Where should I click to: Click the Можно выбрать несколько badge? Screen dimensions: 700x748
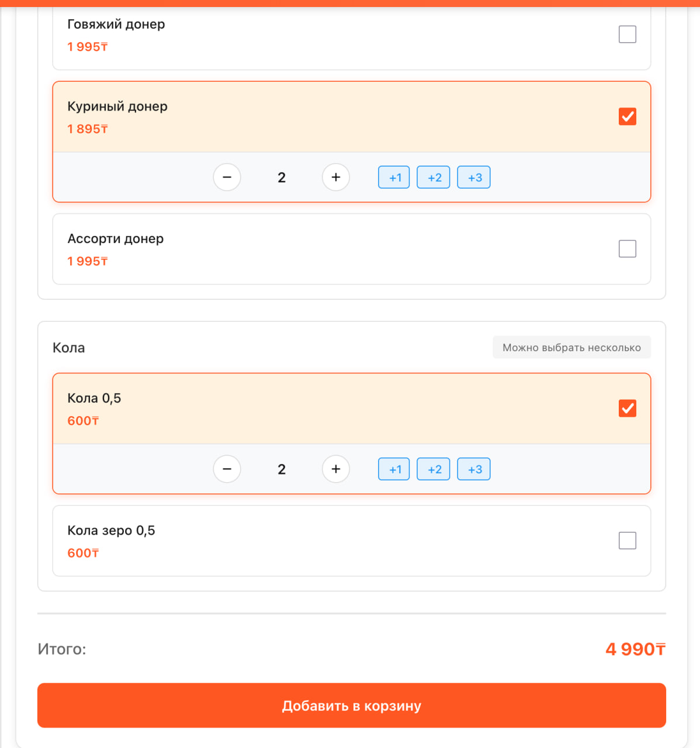point(571,348)
